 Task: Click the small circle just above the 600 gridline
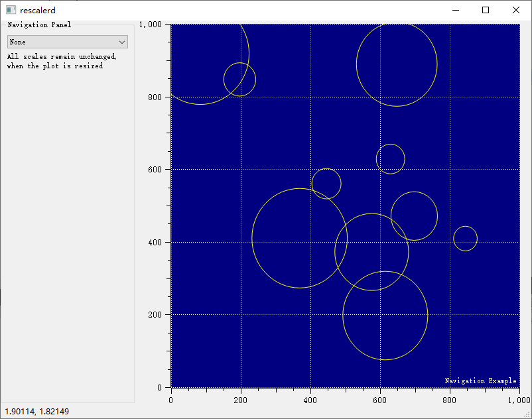tap(390, 158)
